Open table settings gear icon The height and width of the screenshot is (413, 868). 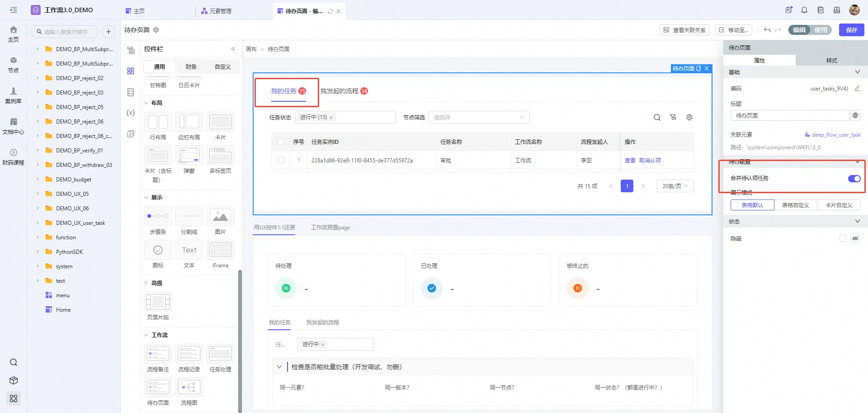click(x=689, y=118)
